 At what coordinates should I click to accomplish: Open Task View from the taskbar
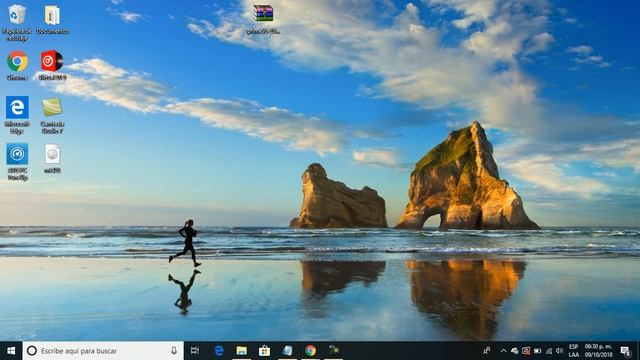point(195,351)
